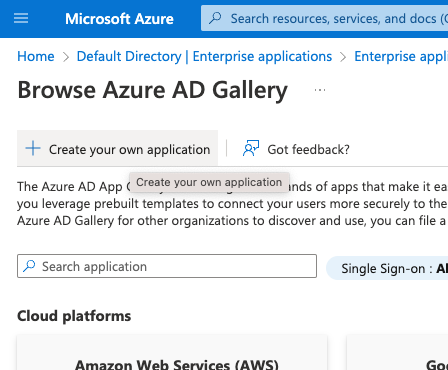Screen dimensions: 448x370
Task: Click the chevron after Home breadcrumb
Action: point(66,57)
